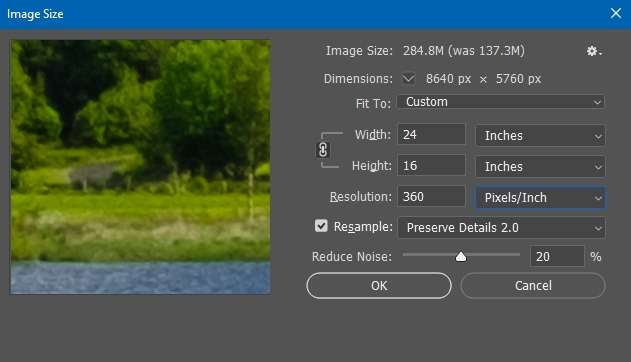Click the Height input field

point(431,165)
